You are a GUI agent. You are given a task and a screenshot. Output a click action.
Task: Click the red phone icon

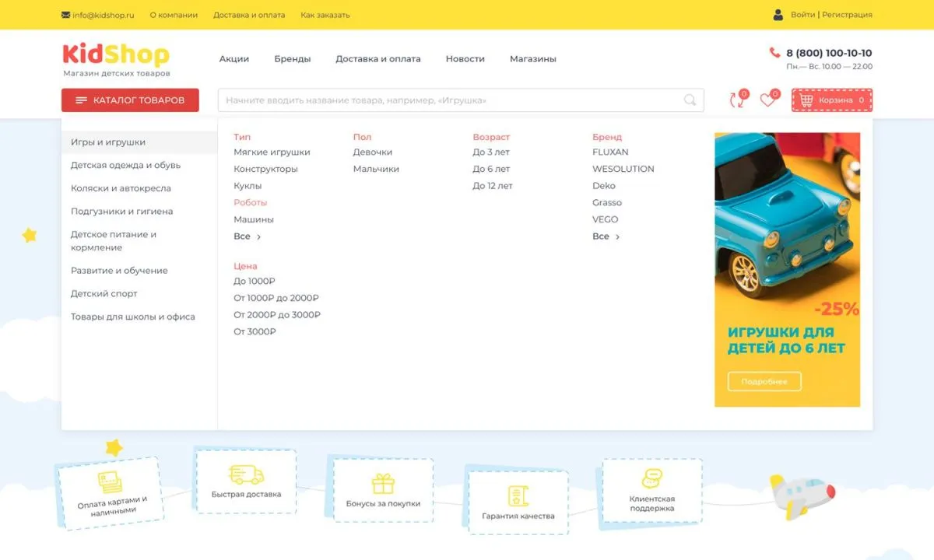(x=774, y=53)
